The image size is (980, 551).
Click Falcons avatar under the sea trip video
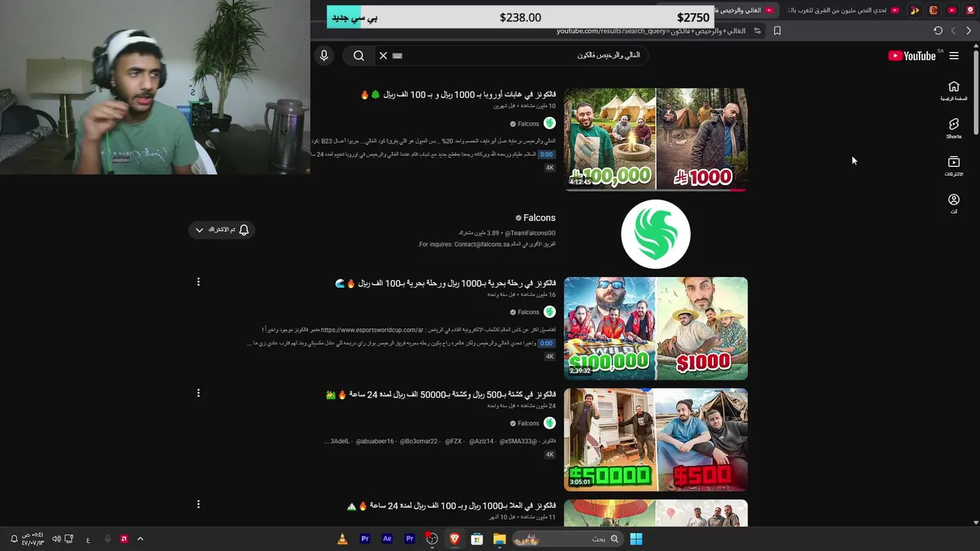(549, 311)
